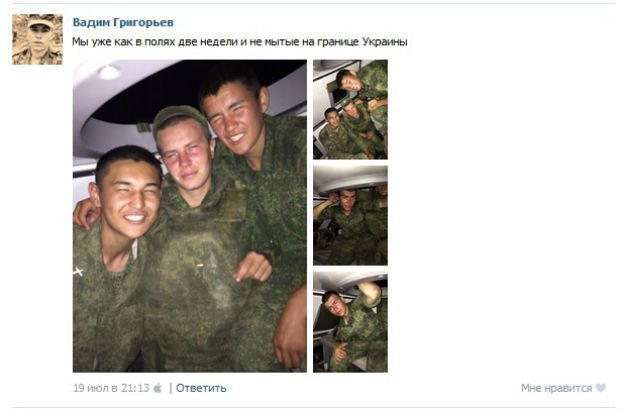This screenshot has height=410, width=620.
Task: Open the middle small photo thumbnail
Action: click(x=350, y=215)
